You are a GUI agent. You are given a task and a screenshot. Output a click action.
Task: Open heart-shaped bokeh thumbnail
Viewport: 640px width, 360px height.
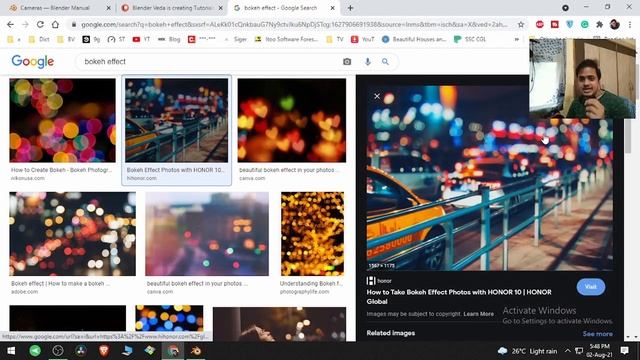tap(291, 120)
